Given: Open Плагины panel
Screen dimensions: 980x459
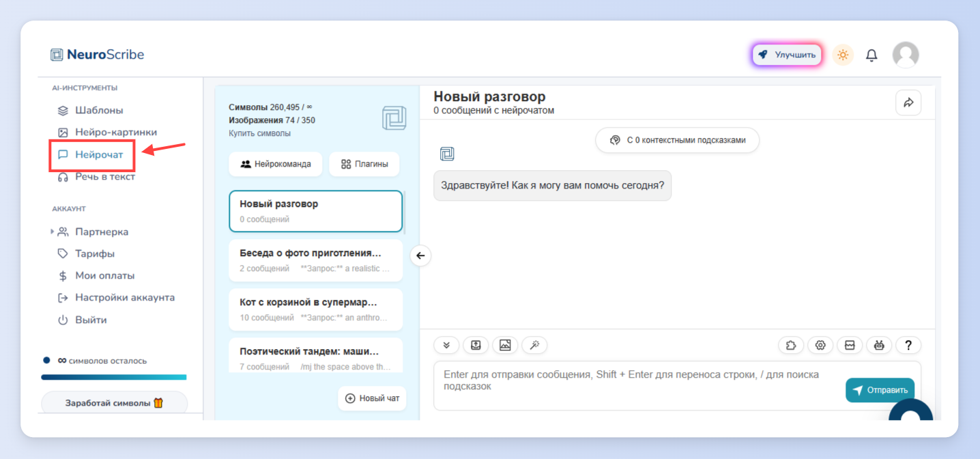Looking at the screenshot, I should point(364,164).
